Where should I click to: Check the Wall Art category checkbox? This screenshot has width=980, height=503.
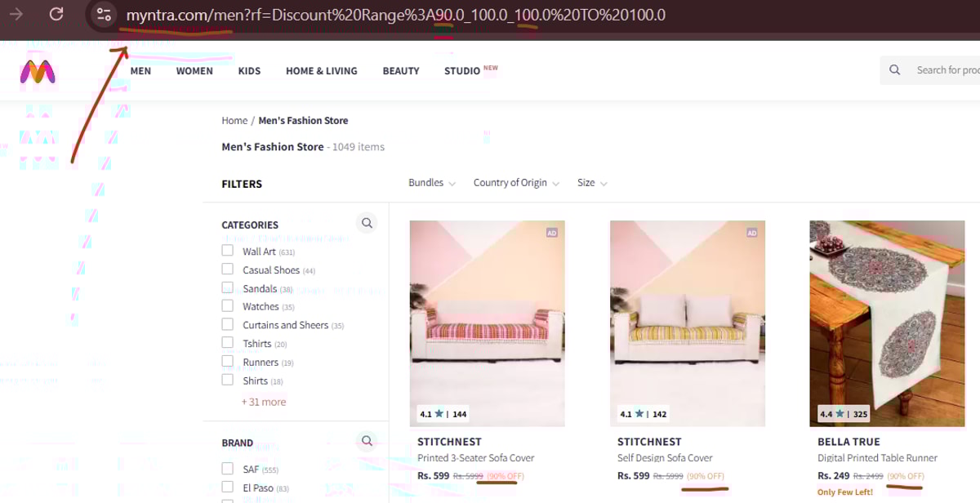[228, 251]
